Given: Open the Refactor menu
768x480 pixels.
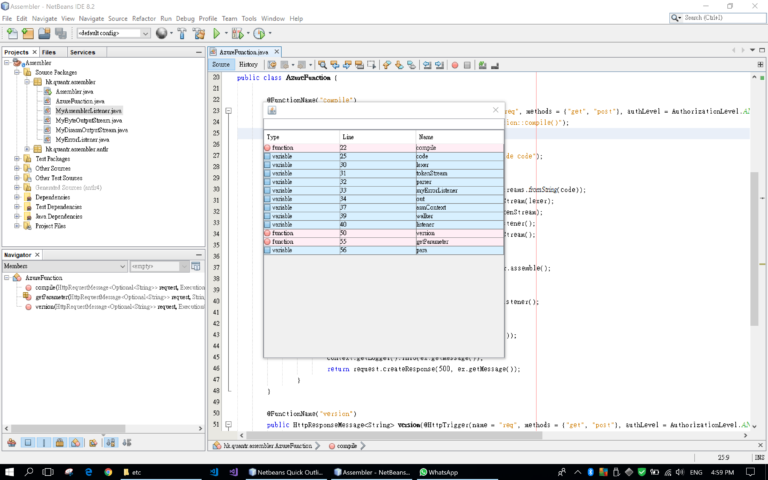Looking at the screenshot, I should [x=144, y=19].
